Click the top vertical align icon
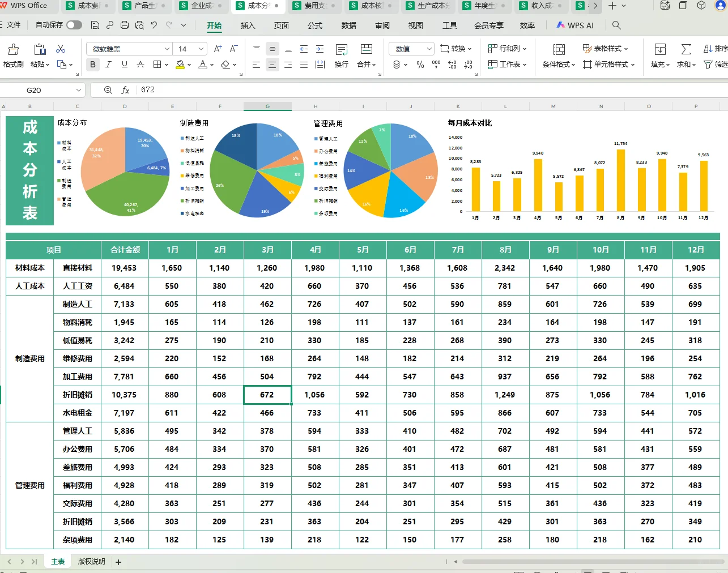This screenshot has height=573, width=728. click(x=257, y=49)
